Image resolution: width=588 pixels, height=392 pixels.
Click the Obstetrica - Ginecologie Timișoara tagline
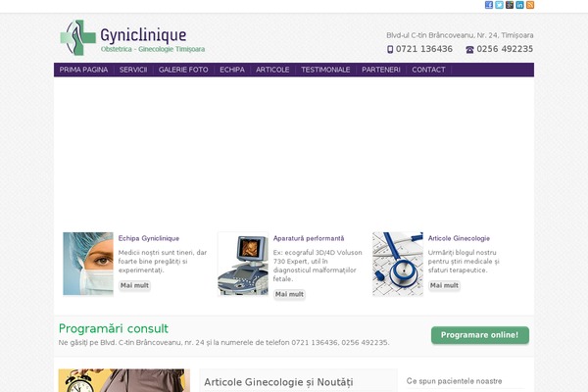153,49
